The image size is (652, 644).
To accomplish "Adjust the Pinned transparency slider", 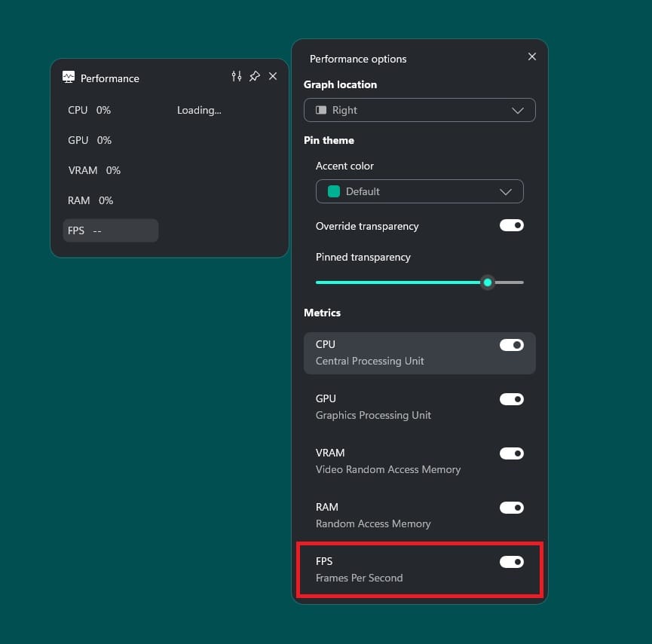I will pos(487,282).
